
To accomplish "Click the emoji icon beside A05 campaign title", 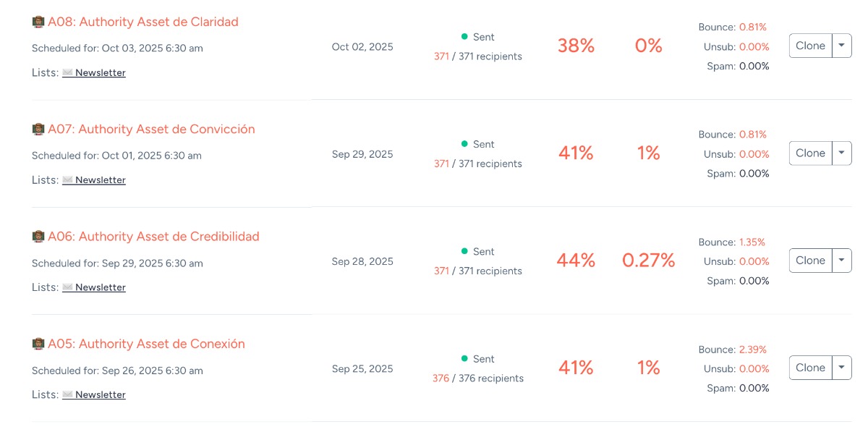I will pos(38,344).
